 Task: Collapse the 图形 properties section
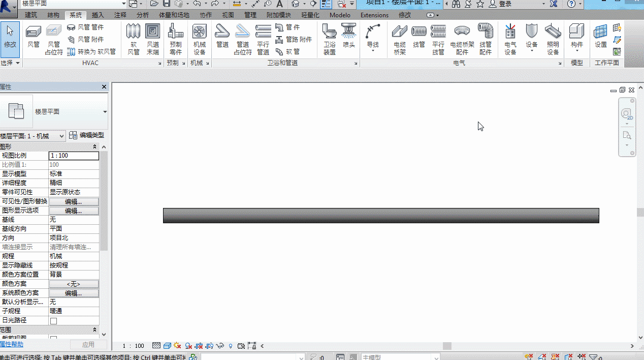click(x=94, y=146)
